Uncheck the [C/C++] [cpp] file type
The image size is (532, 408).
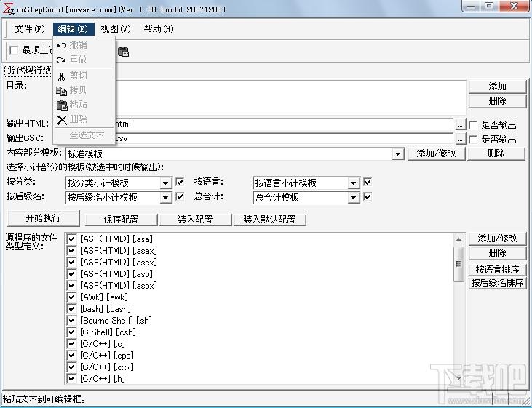pos(71,355)
